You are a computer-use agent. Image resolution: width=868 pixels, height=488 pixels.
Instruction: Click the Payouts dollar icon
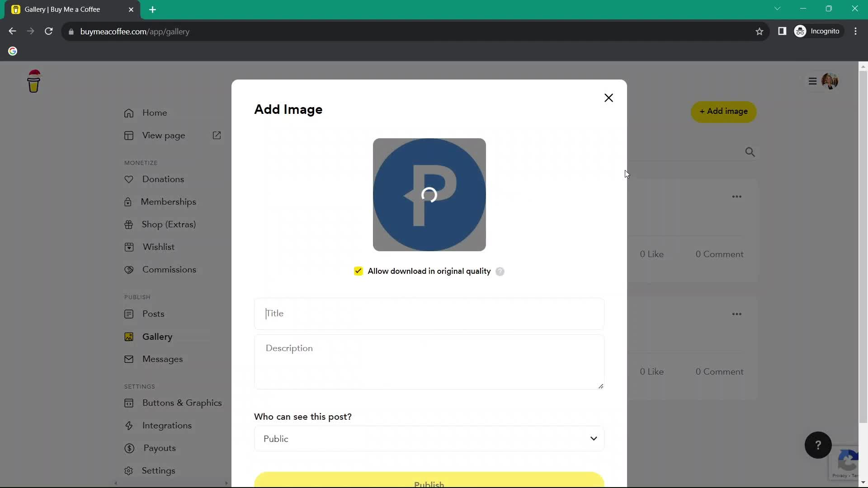[x=129, y=448]
